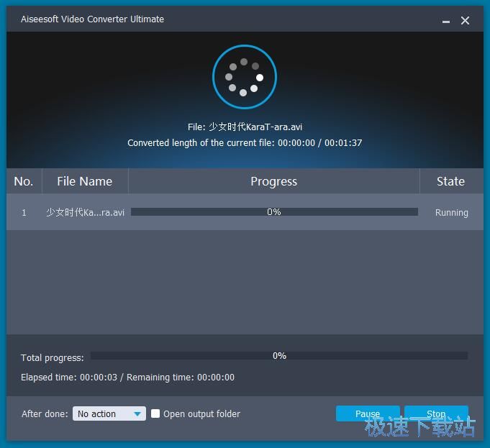Click the row number 1 cell

(24, 213)
